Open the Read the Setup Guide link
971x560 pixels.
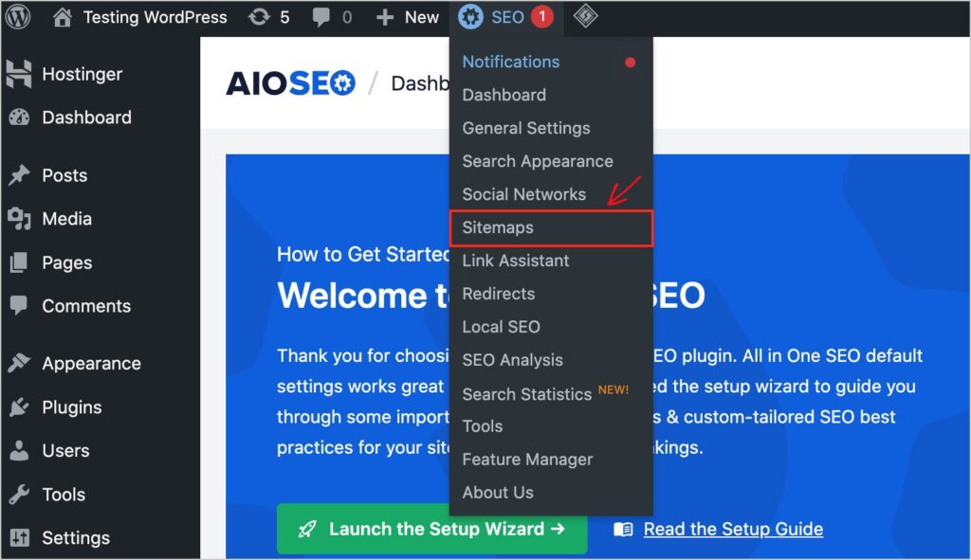[x=733, y=530]
